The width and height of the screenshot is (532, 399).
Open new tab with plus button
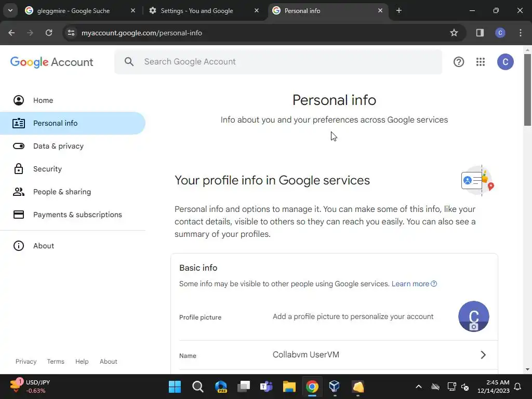399,10
